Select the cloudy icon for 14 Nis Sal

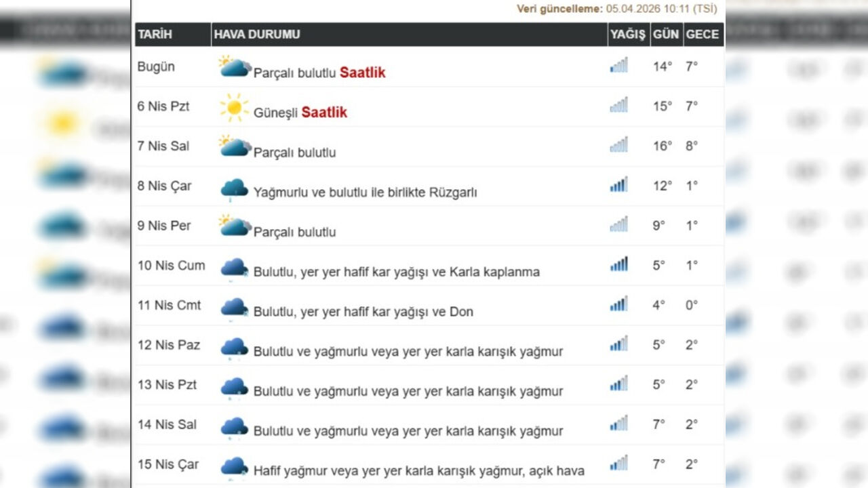[233, 425]
